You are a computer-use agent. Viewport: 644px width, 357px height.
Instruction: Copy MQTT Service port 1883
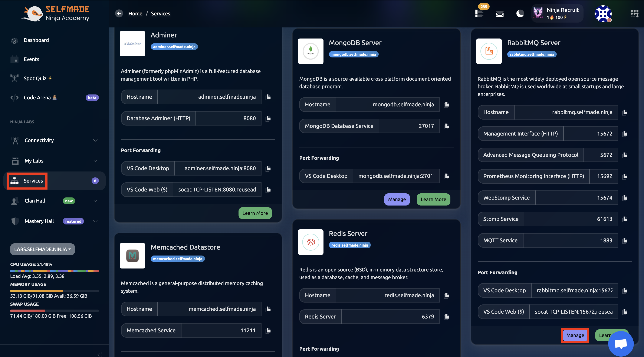point(625,241)
